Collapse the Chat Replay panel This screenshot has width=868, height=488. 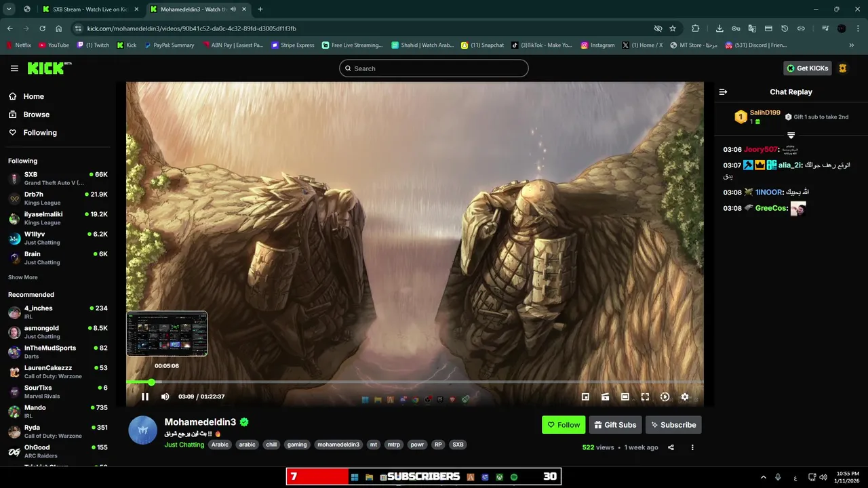723,91
